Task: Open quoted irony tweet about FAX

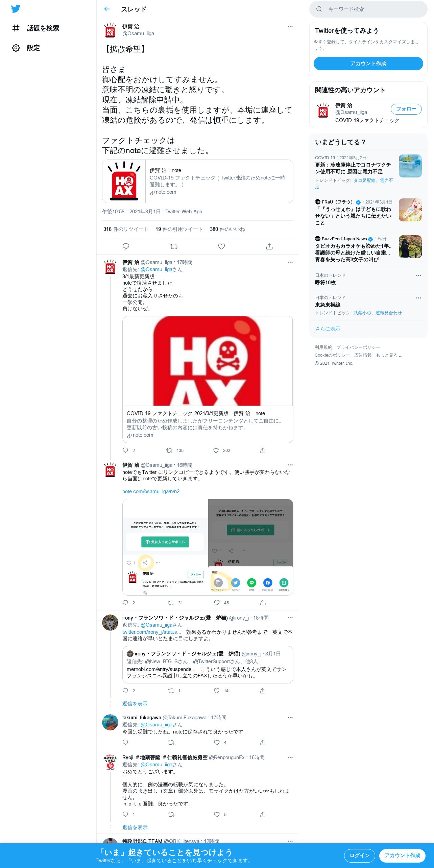Action: [x=208, y=665]
